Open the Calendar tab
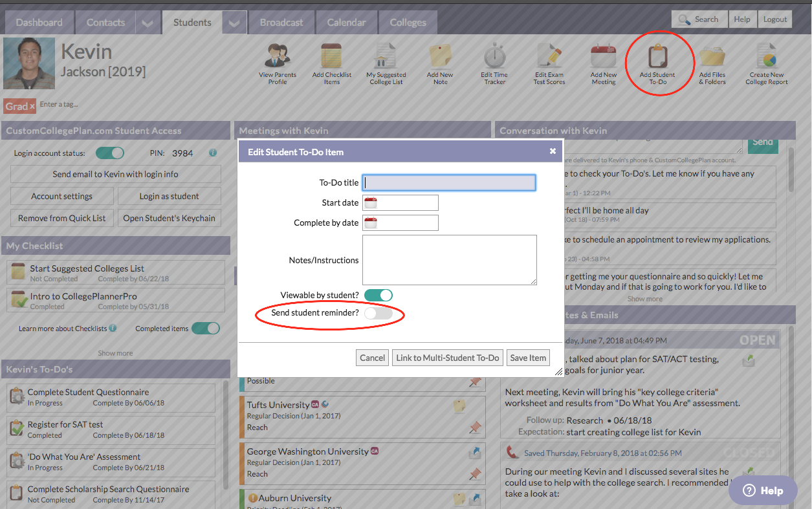This screenshot has width=812, height=509. pyautogui.click(x=347, y=23)
